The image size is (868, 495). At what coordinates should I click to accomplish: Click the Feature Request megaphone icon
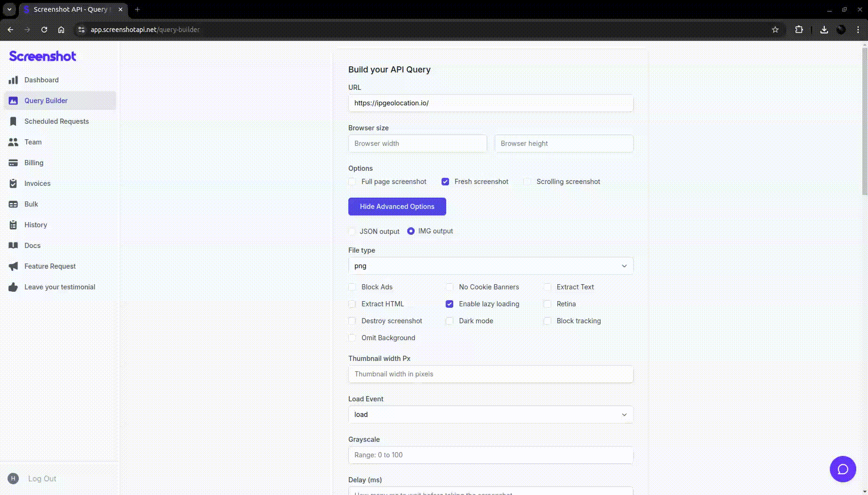click(x=13, y=266)
